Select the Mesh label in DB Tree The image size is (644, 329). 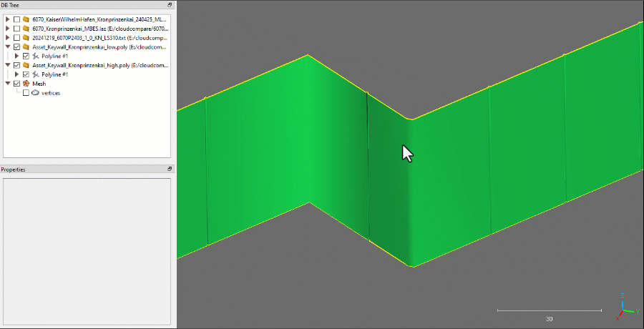(39, 84)
